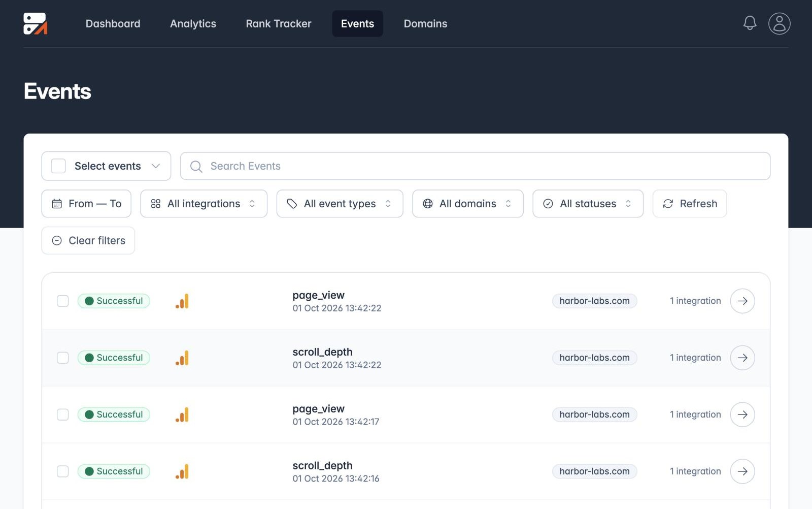Image resolution: width=812 pixels, height=509 pixels.
Task: Open the From — To date range picker
Action: pos(86,204)
